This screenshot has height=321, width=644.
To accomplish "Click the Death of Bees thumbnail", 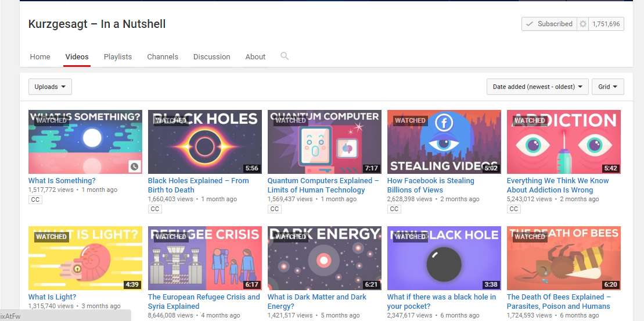I will click(564, 258).
